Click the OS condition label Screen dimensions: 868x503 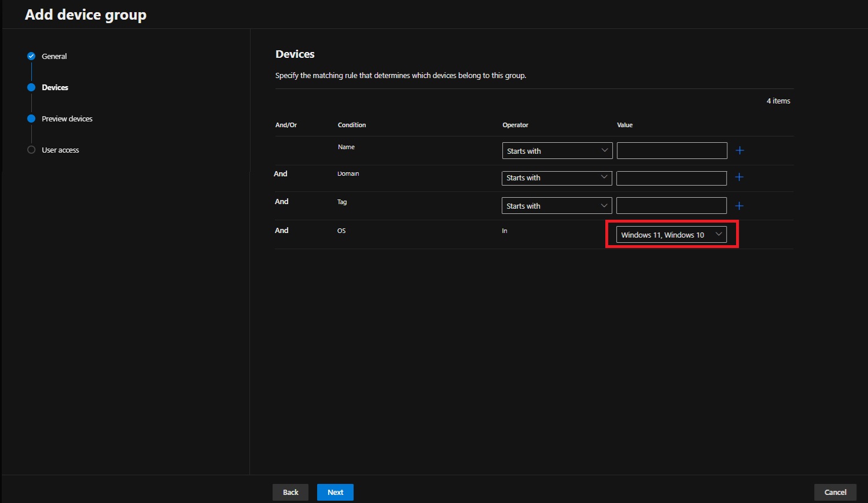(x=341, y=231)
